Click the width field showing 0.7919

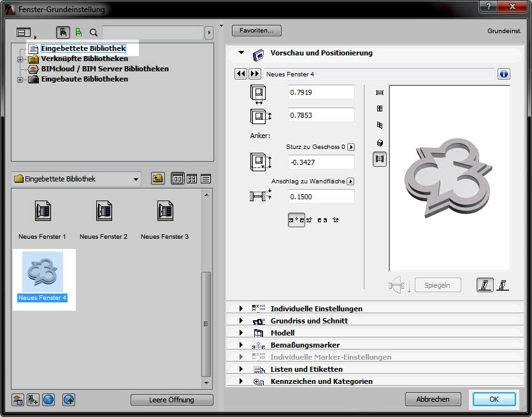point(321,92)
